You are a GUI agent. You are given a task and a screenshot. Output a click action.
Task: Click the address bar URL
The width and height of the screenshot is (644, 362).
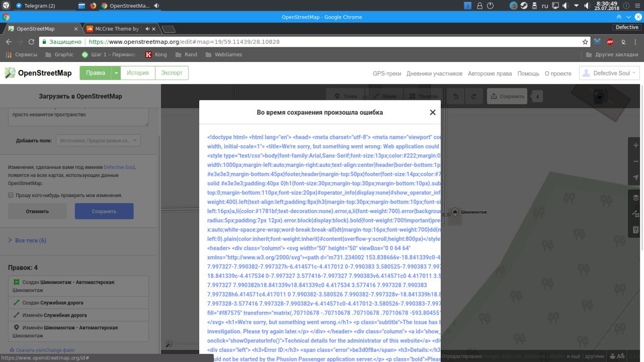(x=184, y=42)
